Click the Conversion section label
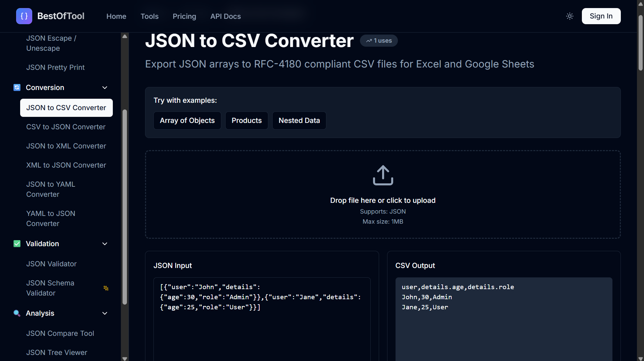644x361 pixels. 45,88
